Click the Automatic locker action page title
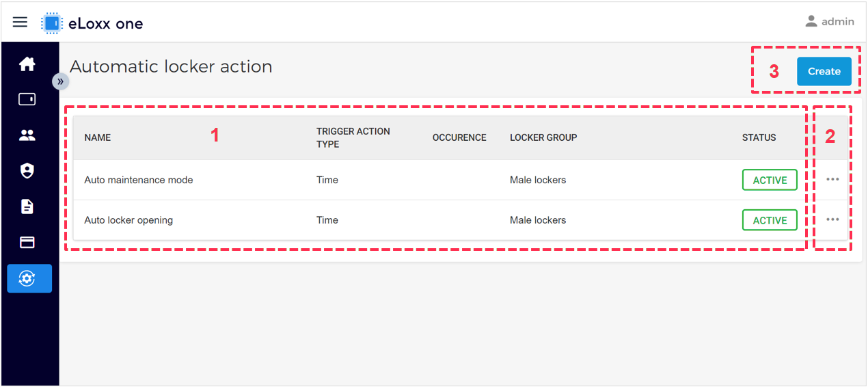 click(x=171, y=66)
